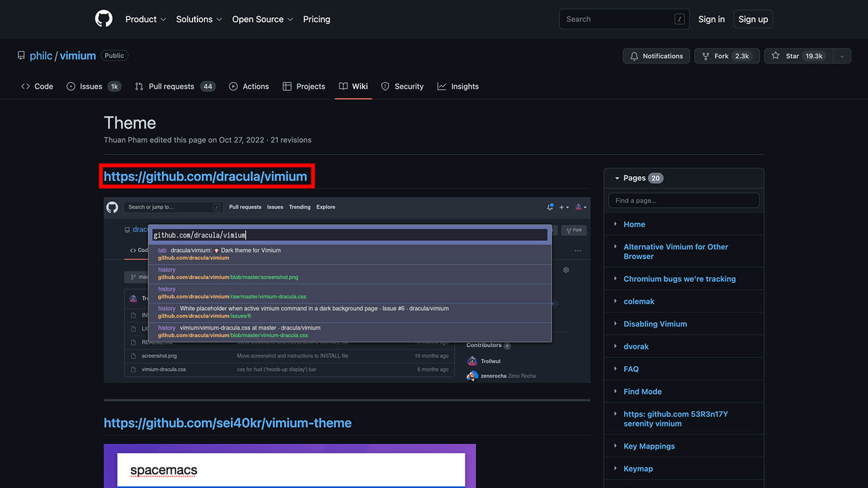
Task: Collapse the Pages section toggle
Action: click(617, 178)
